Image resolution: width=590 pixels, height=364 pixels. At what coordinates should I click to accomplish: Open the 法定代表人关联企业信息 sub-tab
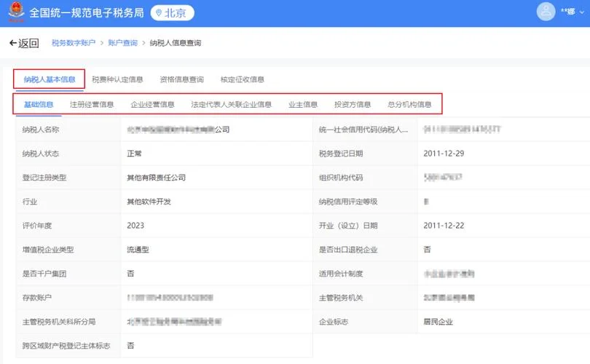pyautogui.click(x=231, y=105)
